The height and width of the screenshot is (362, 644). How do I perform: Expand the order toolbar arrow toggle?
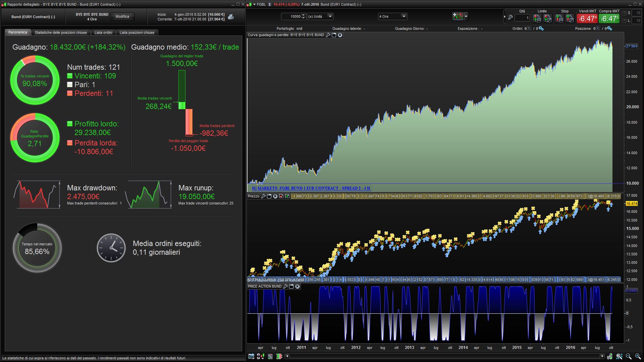pos(505,17)
